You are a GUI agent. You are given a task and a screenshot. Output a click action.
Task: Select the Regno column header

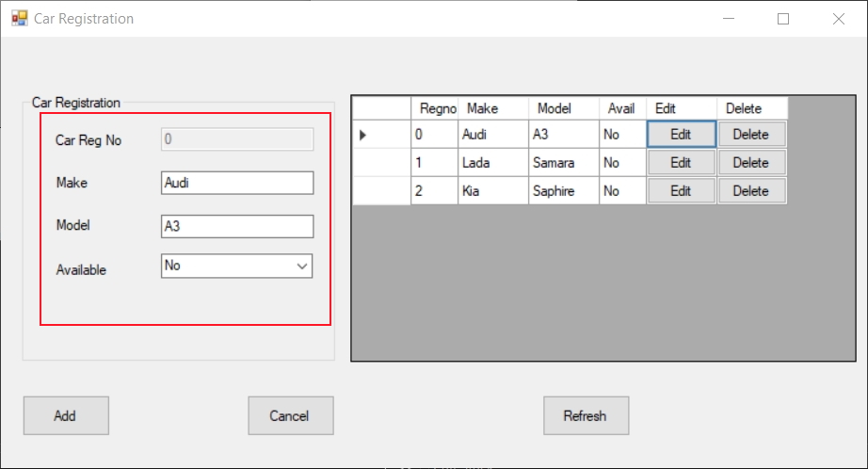click(435, 108)
